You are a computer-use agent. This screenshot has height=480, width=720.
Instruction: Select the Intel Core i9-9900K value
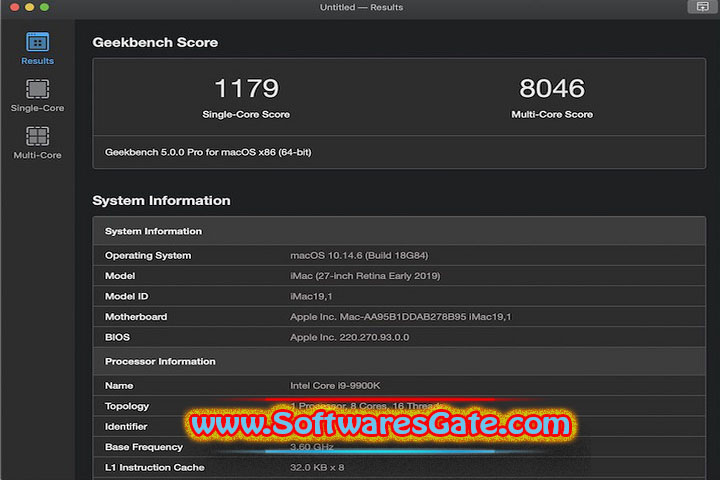coord(335,385)
